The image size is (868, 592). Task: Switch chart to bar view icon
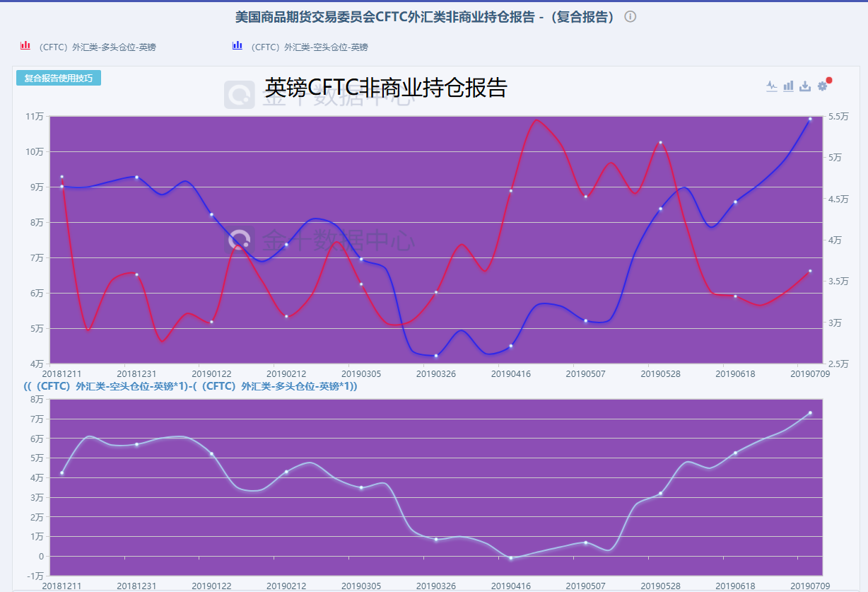pos(788,86)
